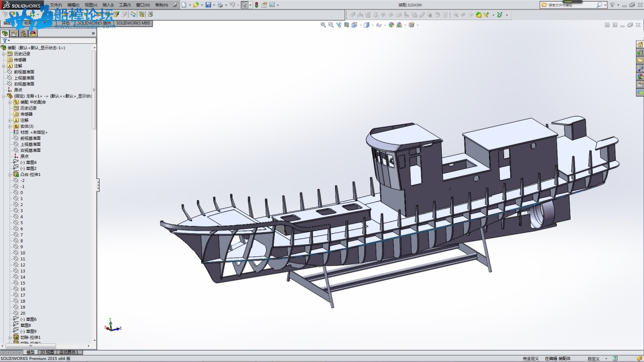Click the Section View icon
Screen dimensions: 644x362
[347, 25]
